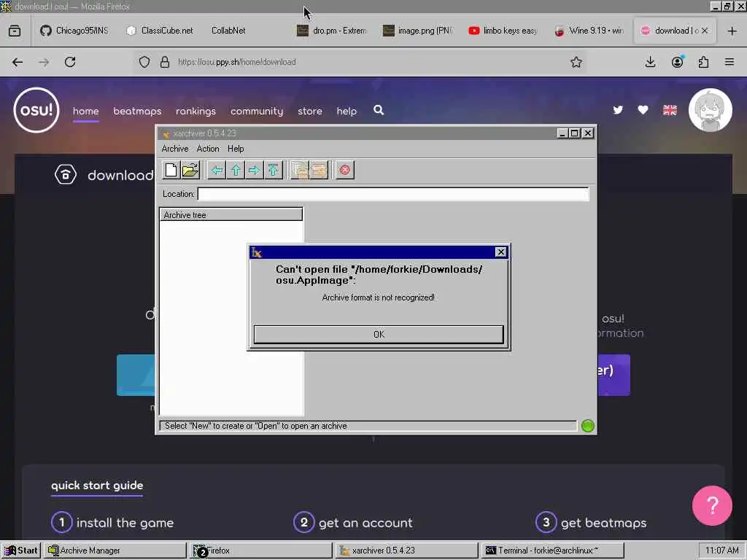The width and height of the screenshot is (747, 560).
Task: Switch to Terminal in the taskbar
Action: [552, 551]
